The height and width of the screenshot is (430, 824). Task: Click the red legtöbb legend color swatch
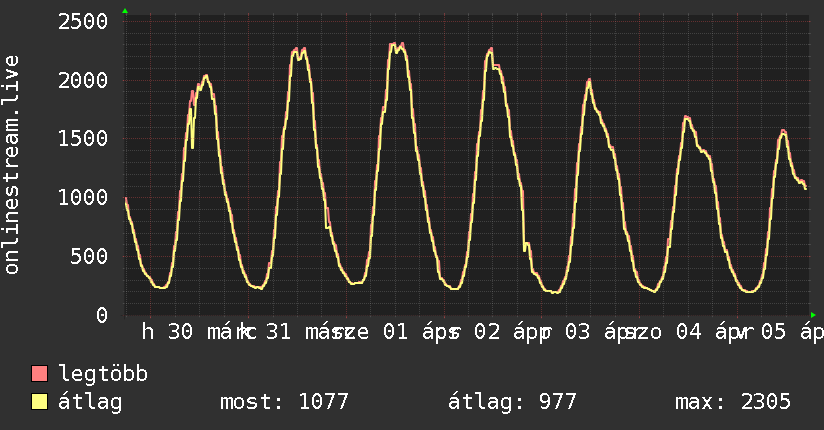40,374
